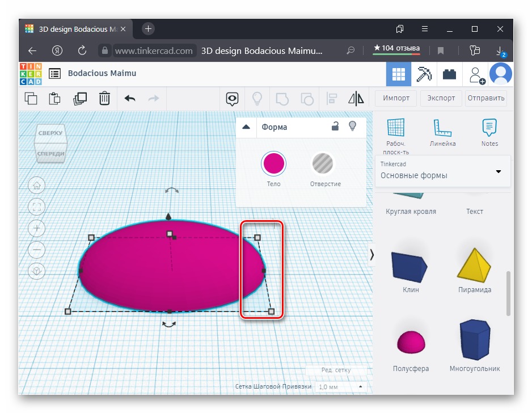
Task: Click the Mirror shapes icon
Action: tap(356, 98)
